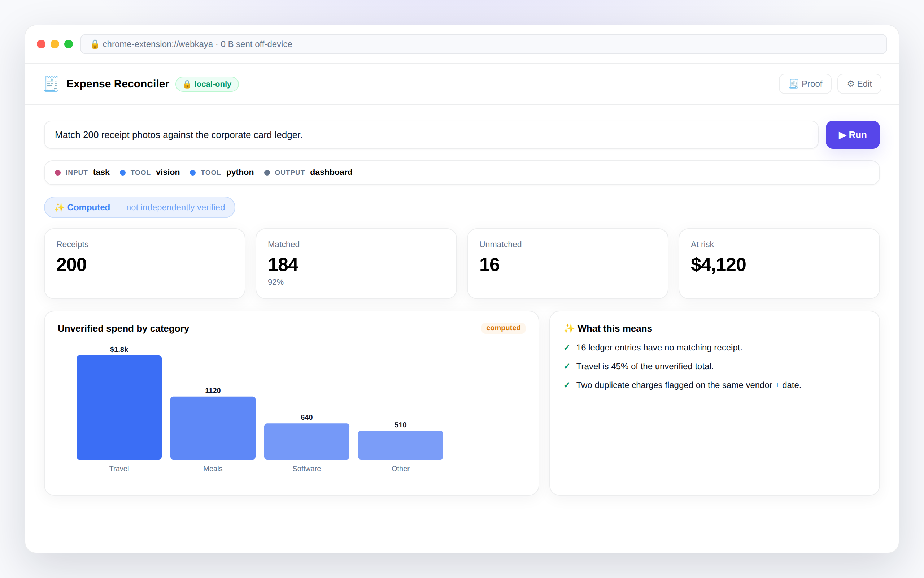The height and width of the screenshot is (578, 924).
Task: Click the Travel bar in the chart
Action: pyautogui.click(x=119, y=407)
